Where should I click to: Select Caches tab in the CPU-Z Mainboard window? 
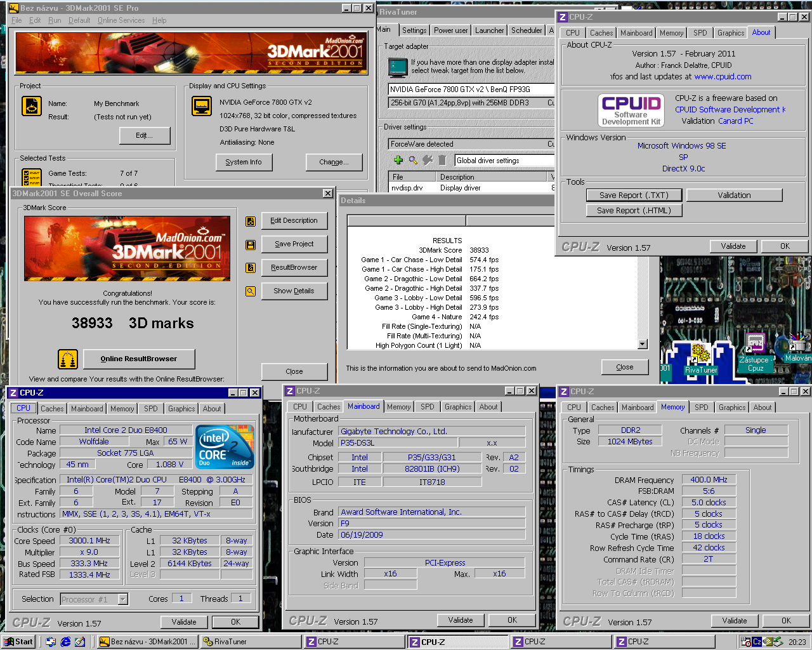(x=329, y=407)
